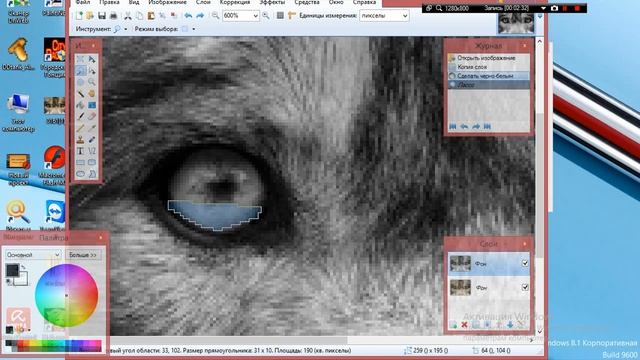This screenshot has width=640, height=360.
Task: Select the Pencil tool
Action: 80,128
